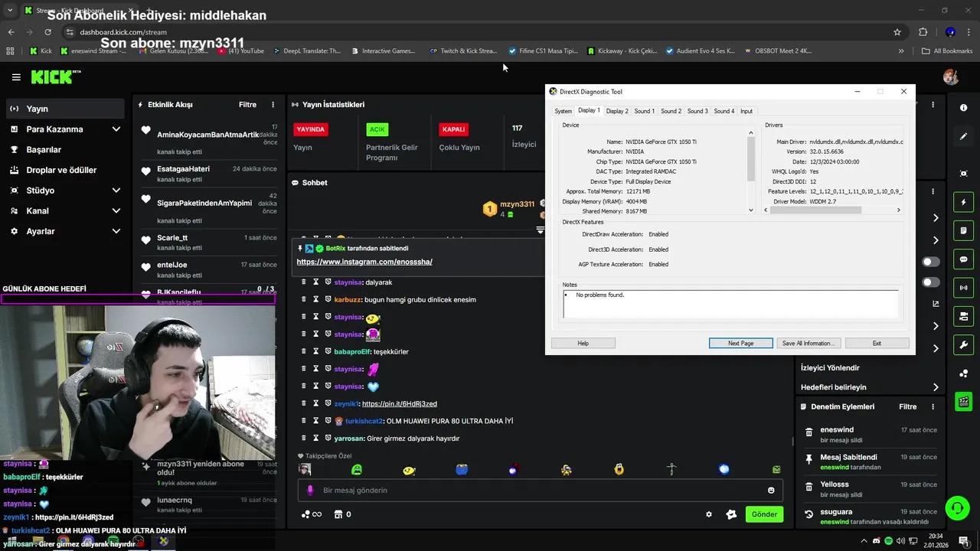Expand the Ayarlar sidebar section

click(65, 231)
